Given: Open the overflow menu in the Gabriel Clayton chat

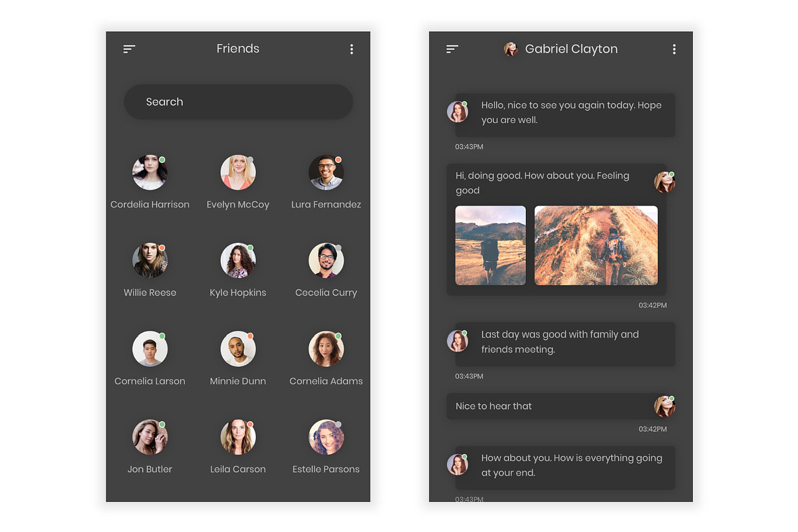Looking at the screenshot, I should 674,49.
